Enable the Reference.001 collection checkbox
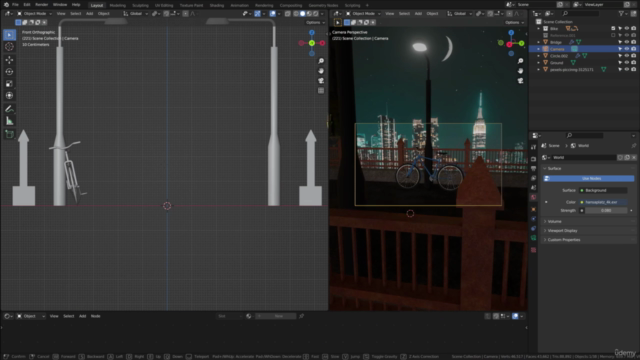 pos(613,36)
